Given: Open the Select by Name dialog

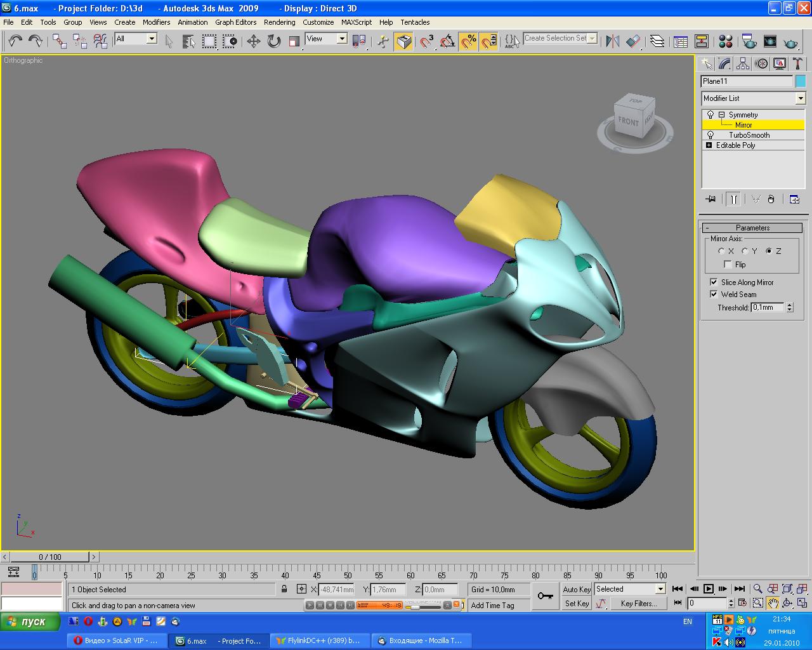Looking at the screenshot, I should tap(188, 42).
